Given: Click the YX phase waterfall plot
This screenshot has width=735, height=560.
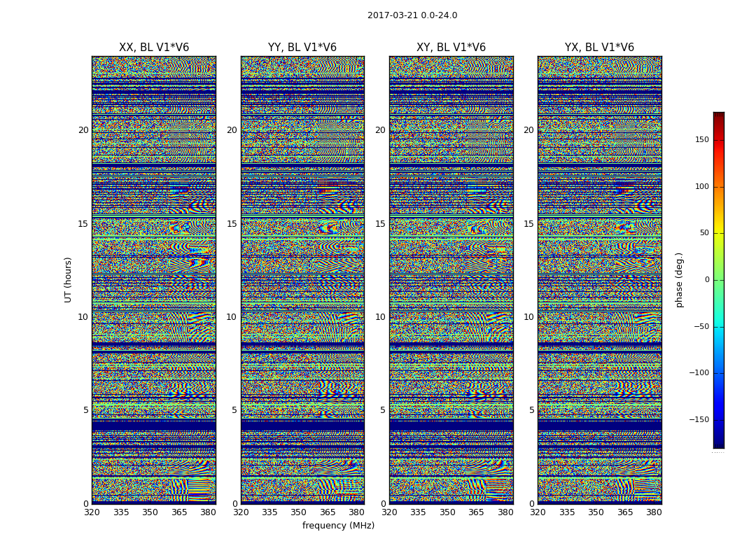Looking at the screenshot, I should click(599, 280).
